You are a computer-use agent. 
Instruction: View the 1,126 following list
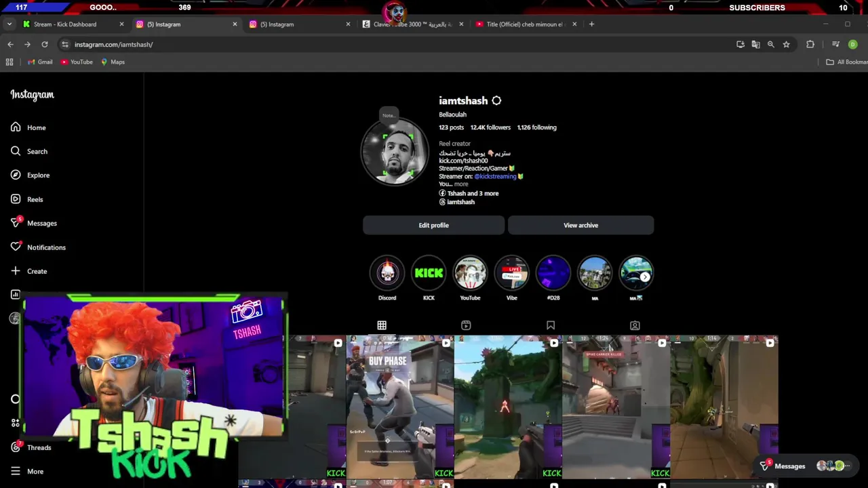coord(536,127)
